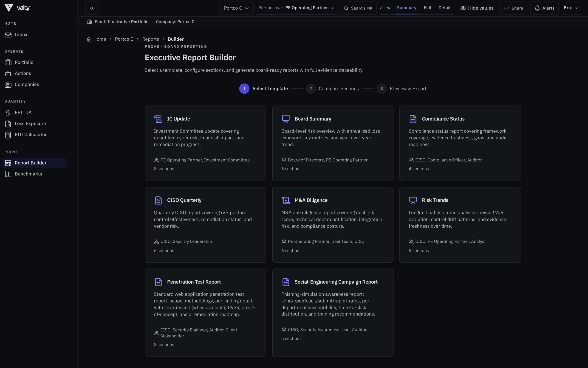Click the IC Update scroll icon

158,119
